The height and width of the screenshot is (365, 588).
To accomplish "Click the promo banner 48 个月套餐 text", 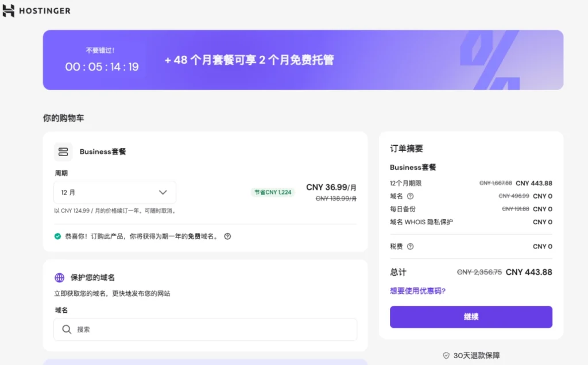I will point(249,60).
